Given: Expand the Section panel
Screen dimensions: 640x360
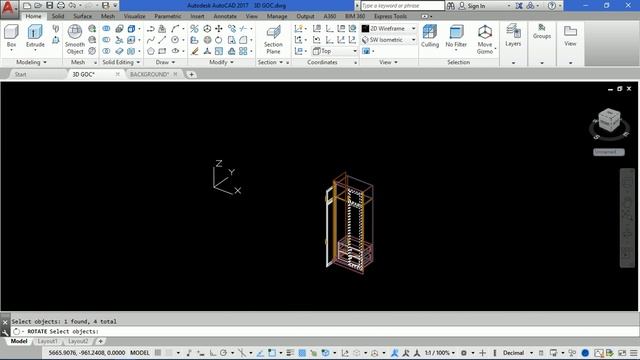Looking at the screenshot, I should [x=270, y=62].
